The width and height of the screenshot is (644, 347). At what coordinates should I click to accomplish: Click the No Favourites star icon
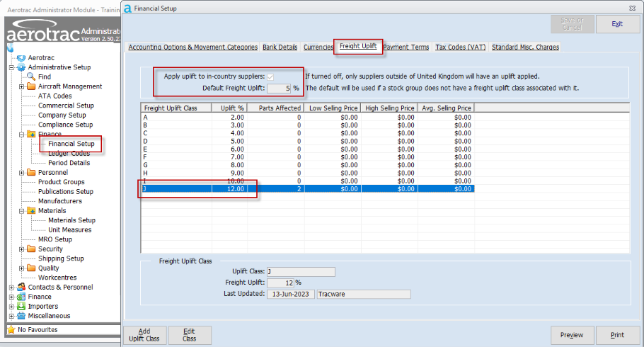point(11,330)
